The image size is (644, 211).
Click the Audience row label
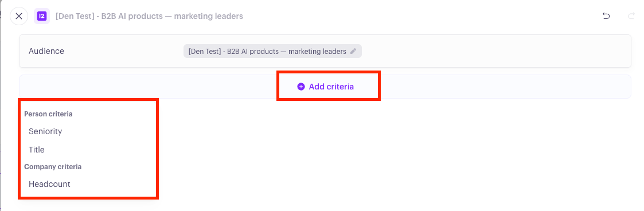46,51
